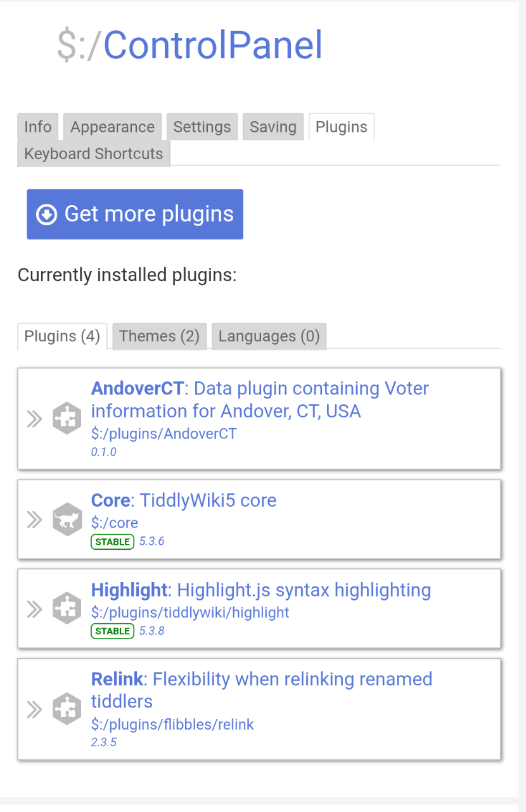This screenshot has height=812, width=526.
Task: Expand the Highlight plugin details chevron
Action: pyautogui.click(x=34, y=609)
